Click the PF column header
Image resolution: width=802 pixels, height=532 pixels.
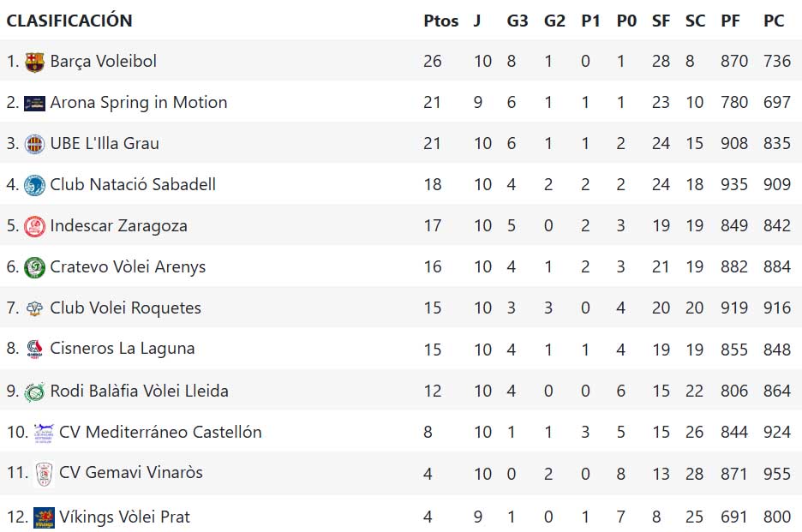(x=730, y=21)
